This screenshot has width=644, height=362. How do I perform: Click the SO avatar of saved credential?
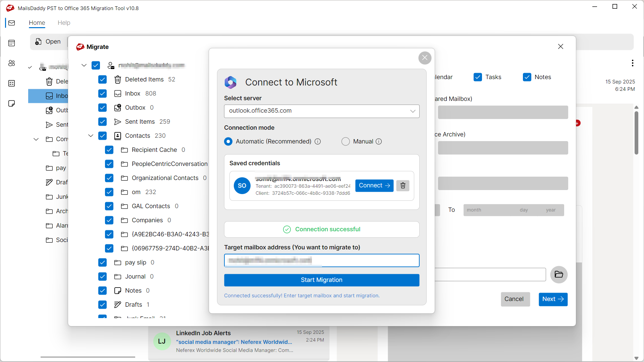pos(242,186)
